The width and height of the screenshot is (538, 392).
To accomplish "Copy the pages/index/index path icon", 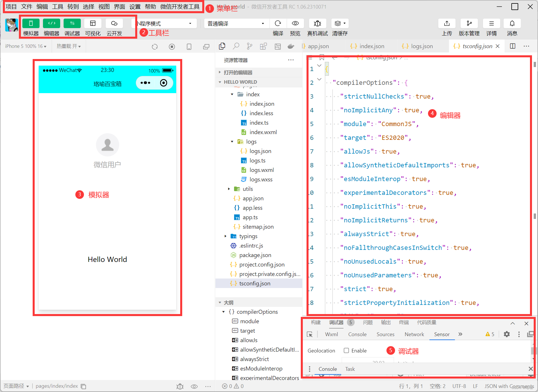I will (x=83, y=386).
